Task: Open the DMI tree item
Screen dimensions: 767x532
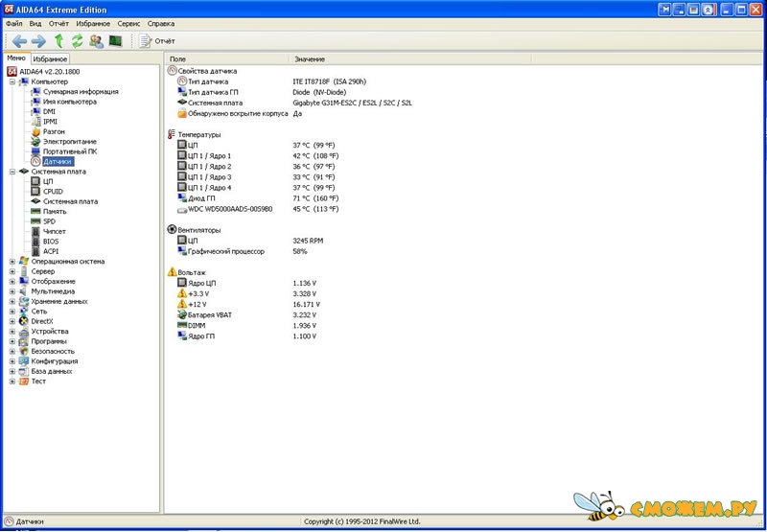Action: click(49, 111)
